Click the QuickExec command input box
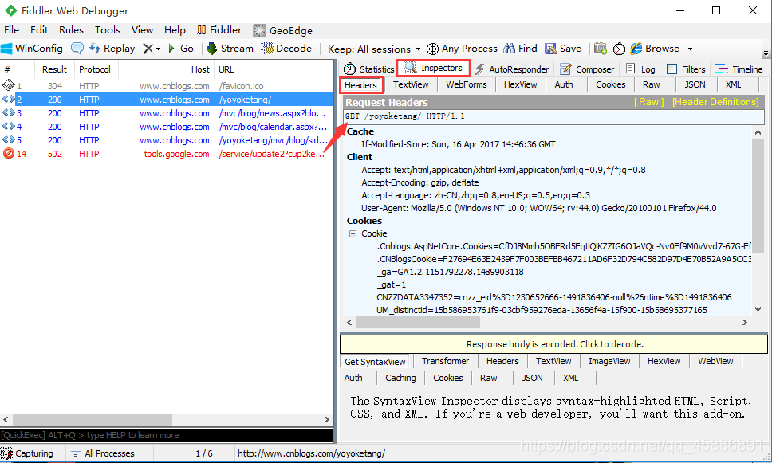The image size is (772, 464). (166, 435)
